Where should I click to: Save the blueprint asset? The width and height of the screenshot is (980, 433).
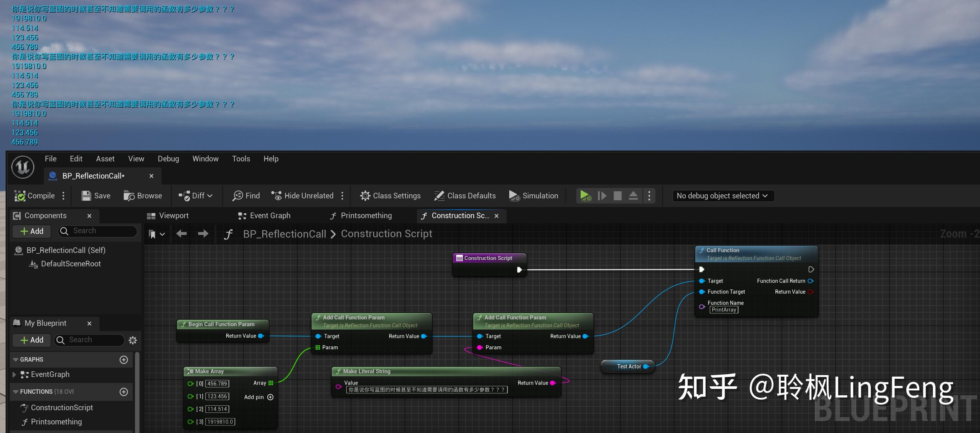(96, 196)
